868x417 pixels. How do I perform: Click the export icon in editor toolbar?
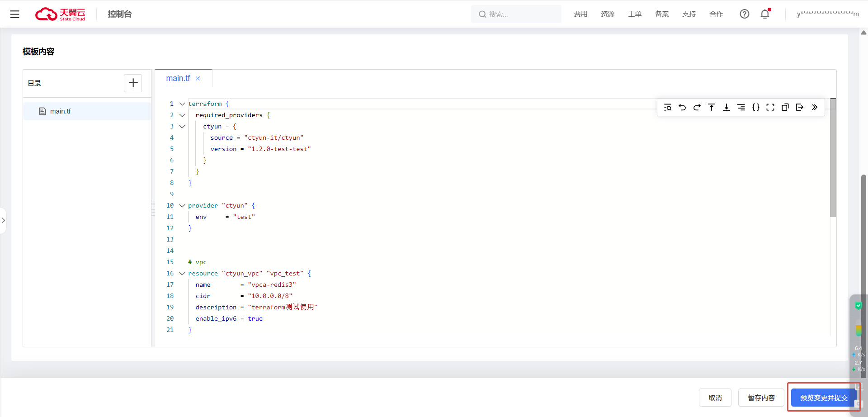click(800, 107)
